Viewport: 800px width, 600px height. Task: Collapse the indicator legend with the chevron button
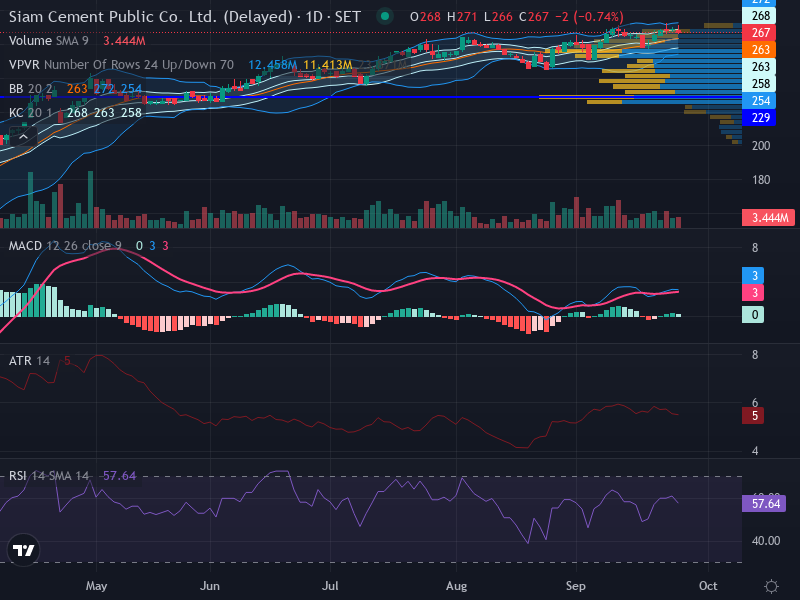tap(23, 137)
